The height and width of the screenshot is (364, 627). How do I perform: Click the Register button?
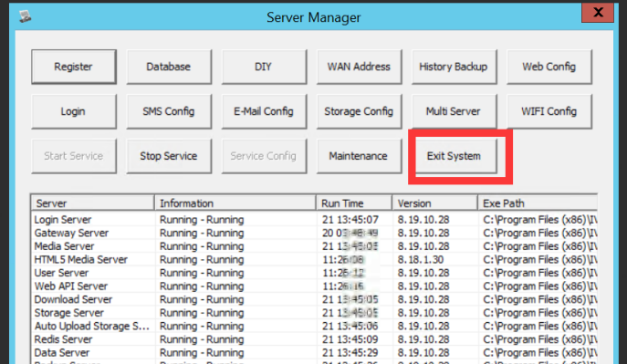point(74,67)
